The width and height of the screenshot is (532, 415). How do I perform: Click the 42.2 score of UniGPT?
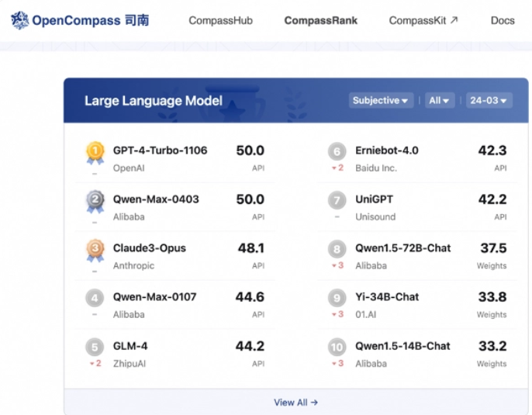(492, 199)
